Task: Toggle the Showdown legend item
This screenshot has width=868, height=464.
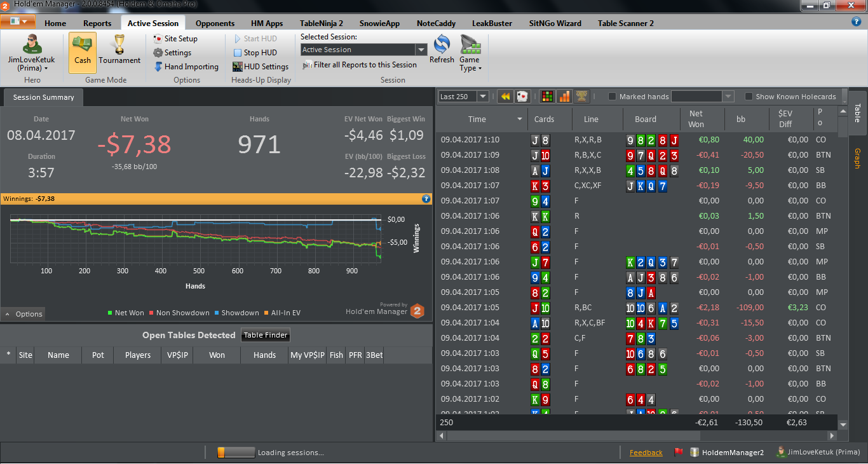Action: coord(236,313)
